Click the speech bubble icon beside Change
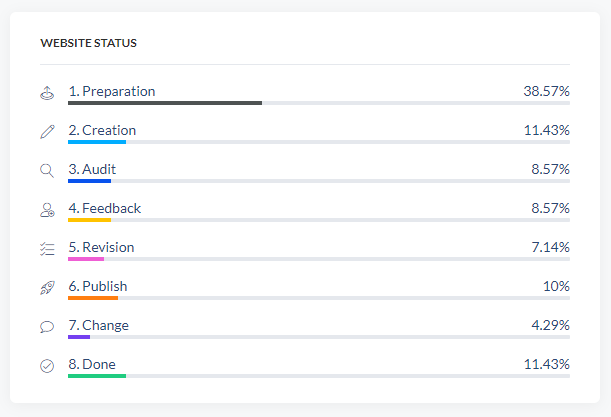The width and height of the screenshot is (611, 417). [x=47, y=326]
